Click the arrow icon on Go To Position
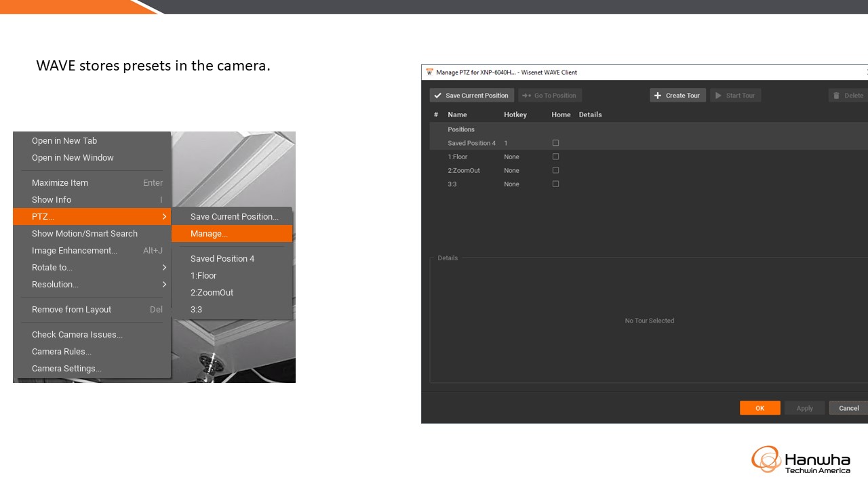 pyautogui.click(x=526, y=96)
